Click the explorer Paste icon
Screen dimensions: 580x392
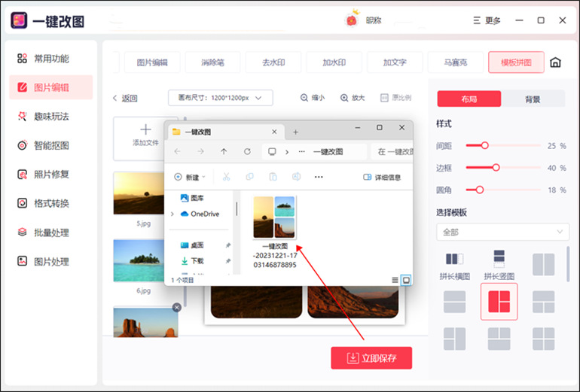point(273,177)
